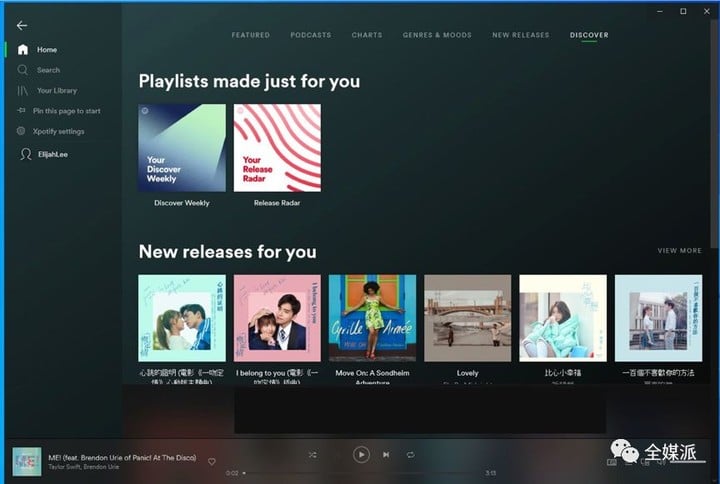Open the Lovely album cover

click(x=467, y=318)
